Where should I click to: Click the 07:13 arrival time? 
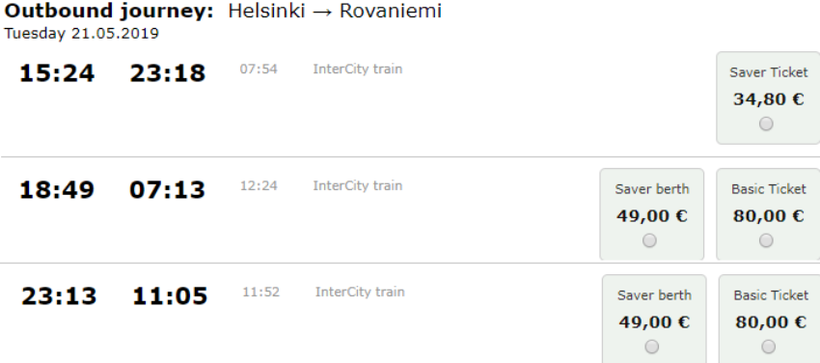[168, 190]
